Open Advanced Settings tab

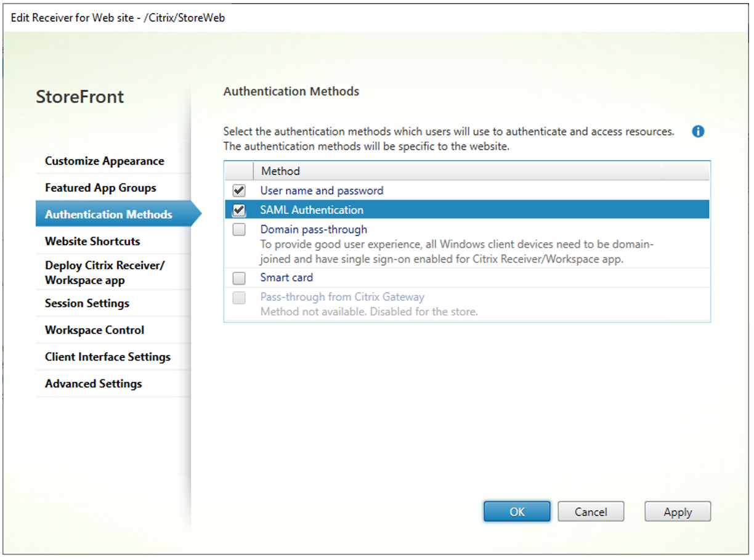94,384
